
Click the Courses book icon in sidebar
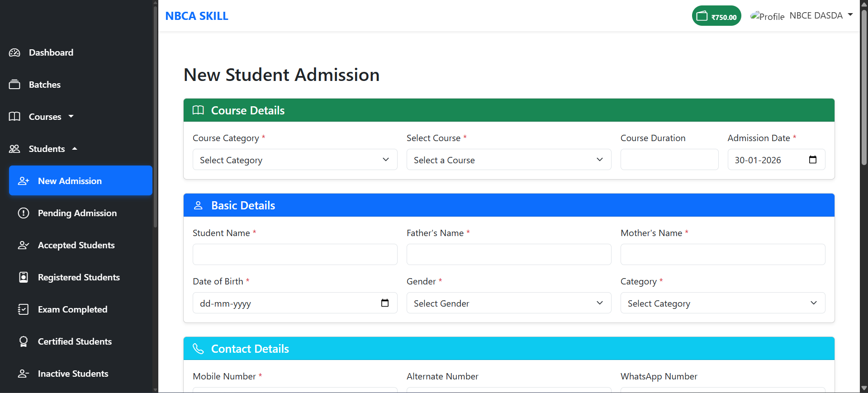(x=14, y=117)
